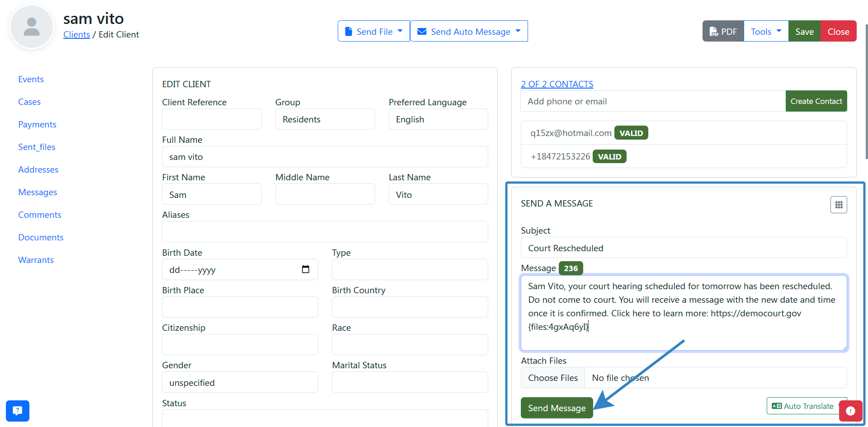Screen dimensions: 868x427
Task: Click the Race field
Action: click(x=410, y=344)
